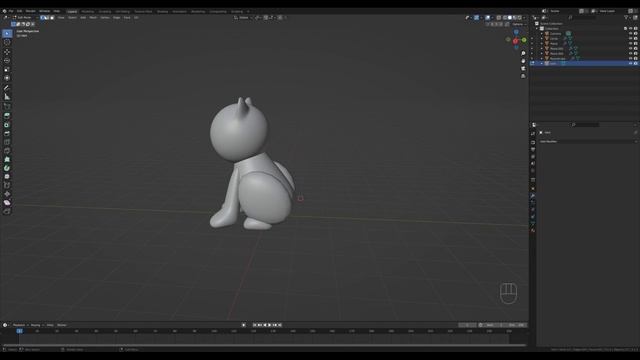Open the viewport shading options dropdown

(524, 18)
